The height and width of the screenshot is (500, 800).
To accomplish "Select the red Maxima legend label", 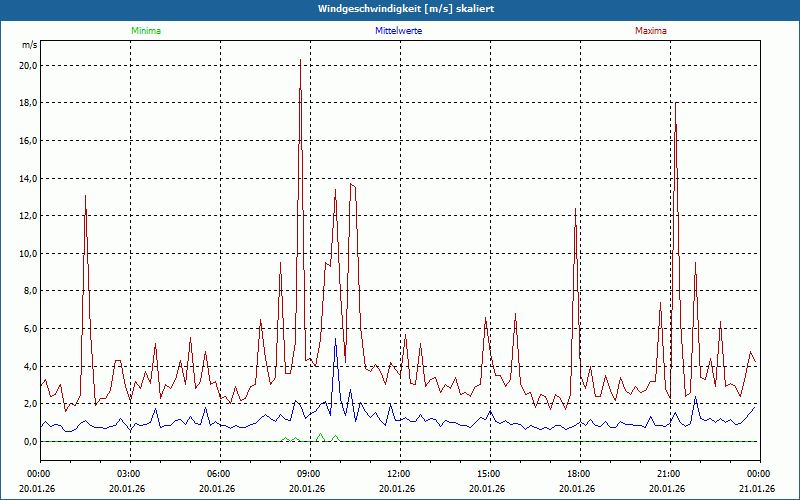I will pyautogui.click(x=650, y=31).
